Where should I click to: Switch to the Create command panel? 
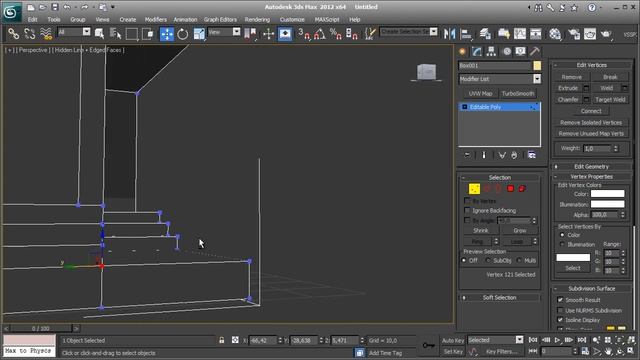[x=462, y=51]
